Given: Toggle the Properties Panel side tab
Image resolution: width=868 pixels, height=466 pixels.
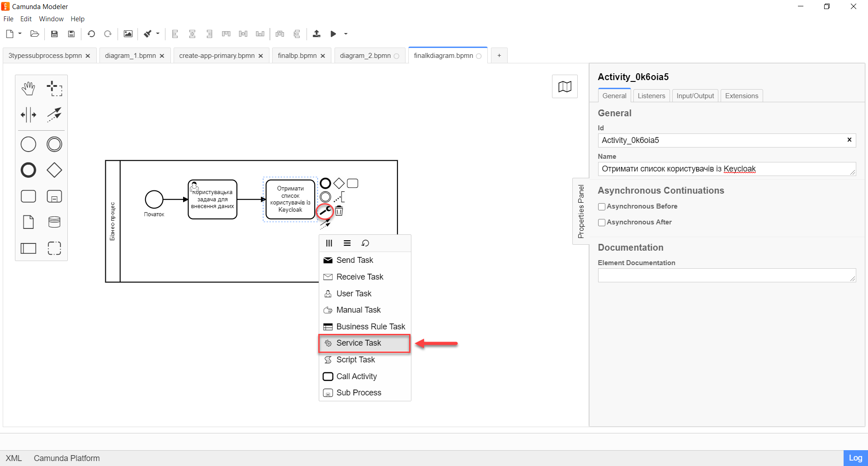Looking at the screenshot, I should pos(581,211).
